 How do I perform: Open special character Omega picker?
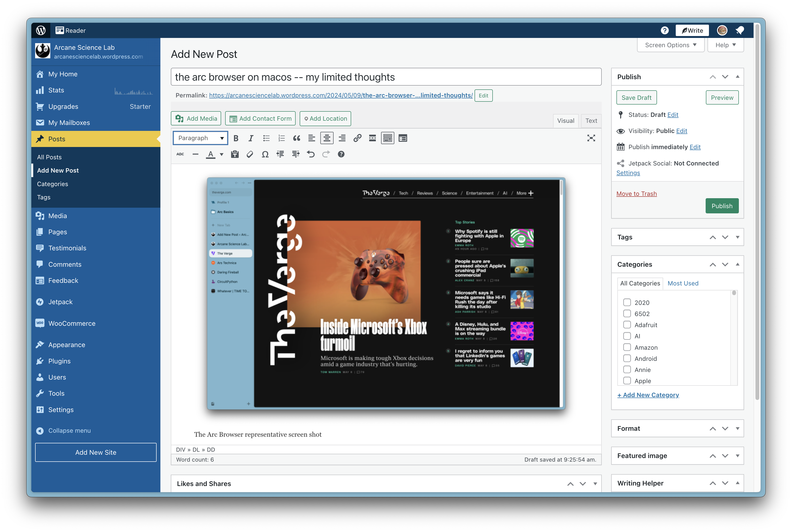pos(265,154)
